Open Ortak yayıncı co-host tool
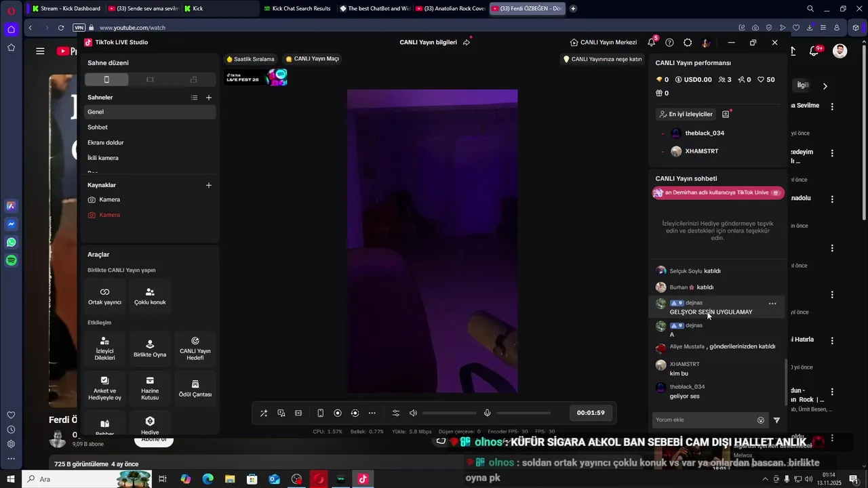Image resolution: width=868 pixels, height=488 pixels. 104,296
